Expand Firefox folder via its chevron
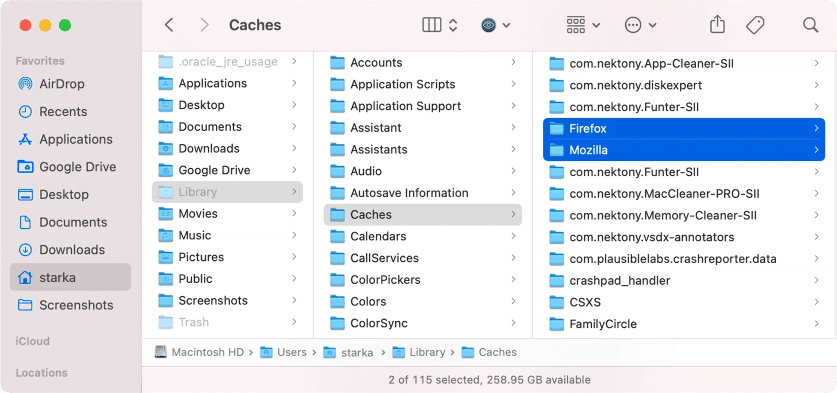The width and height of the screenshot is (837, 393). coord(816,128)
